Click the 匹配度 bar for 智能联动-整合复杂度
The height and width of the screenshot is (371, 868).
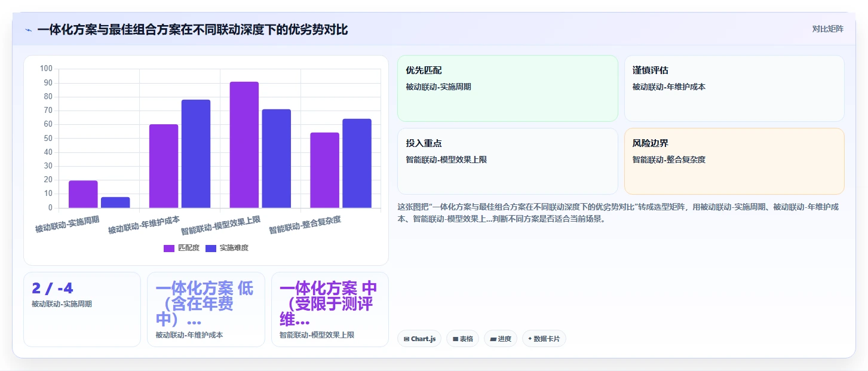coord(324,170)
